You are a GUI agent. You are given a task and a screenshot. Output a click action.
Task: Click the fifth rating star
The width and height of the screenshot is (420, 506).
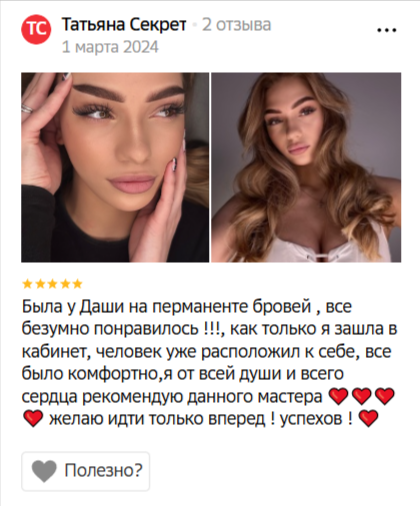pyautogui.click(x=77, y=284)
